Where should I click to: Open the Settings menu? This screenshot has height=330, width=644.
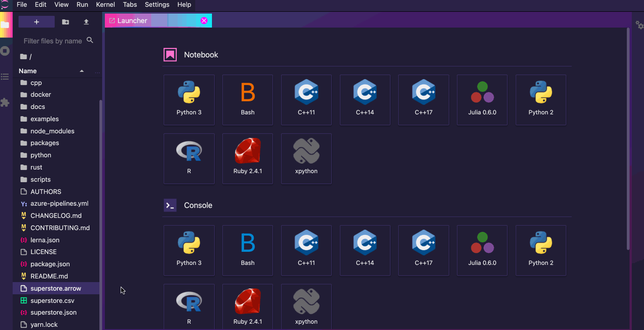coord(157,5)
